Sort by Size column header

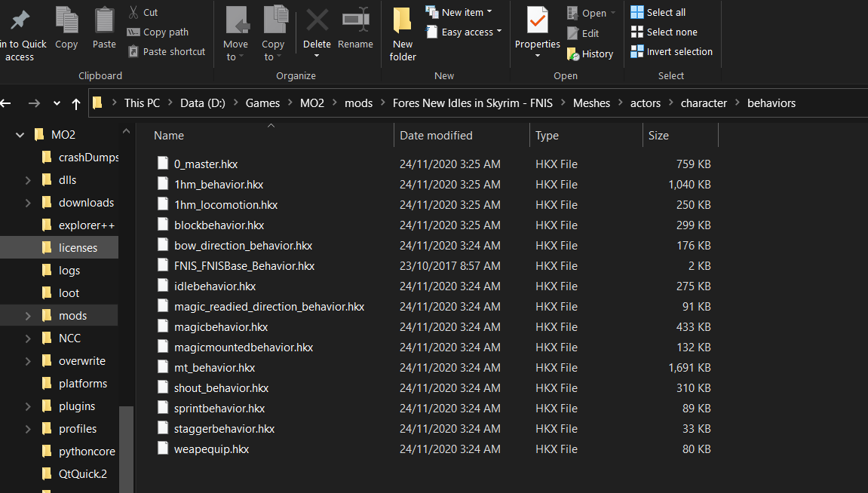[x=680, y=136]
